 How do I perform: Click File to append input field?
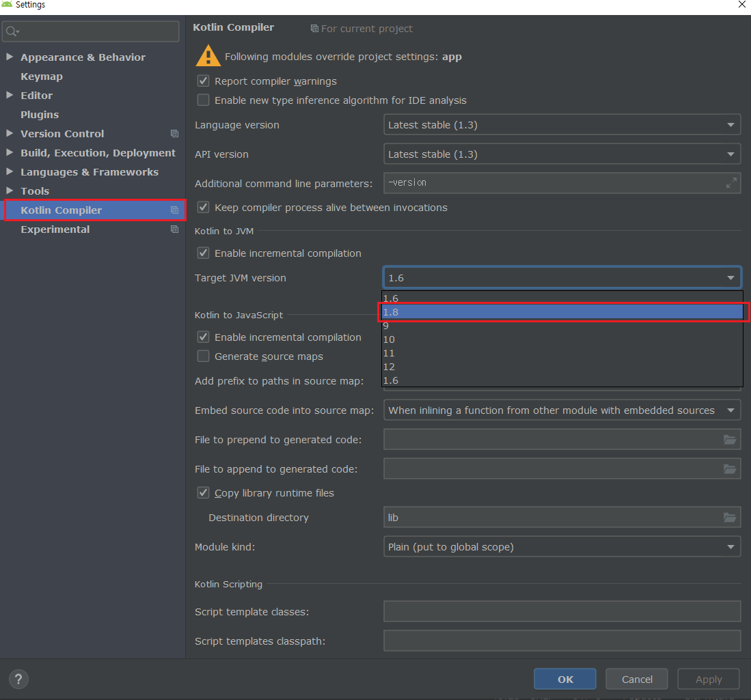click(562, 468)
